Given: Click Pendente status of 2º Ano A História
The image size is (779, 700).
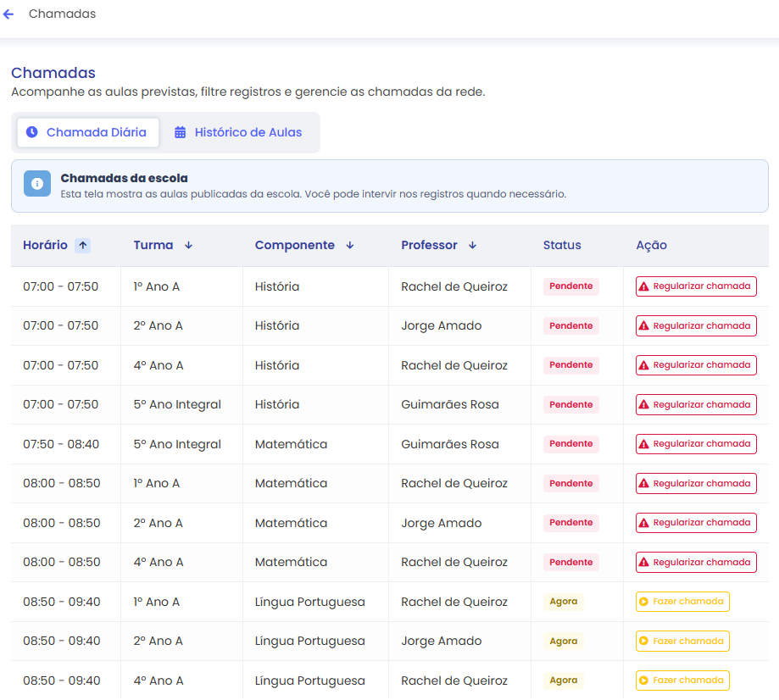Looking at the screenshot, I should 570,326.
